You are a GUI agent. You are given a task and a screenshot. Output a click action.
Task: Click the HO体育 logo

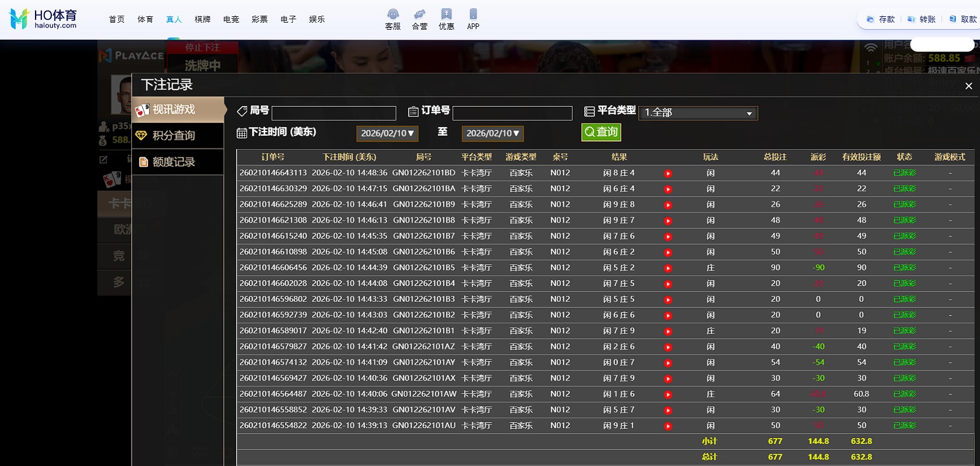point(44,19)
